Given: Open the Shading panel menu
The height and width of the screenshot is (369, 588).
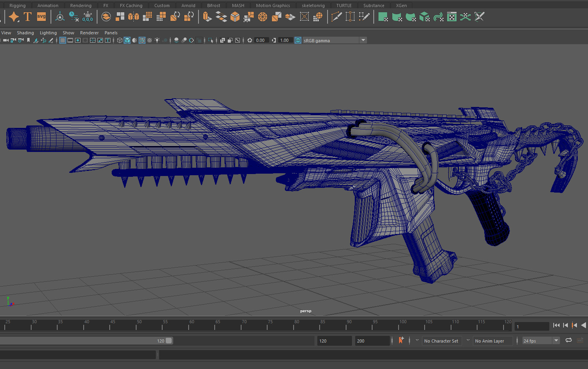Looking at the screenshot, I should coord(25,33).
